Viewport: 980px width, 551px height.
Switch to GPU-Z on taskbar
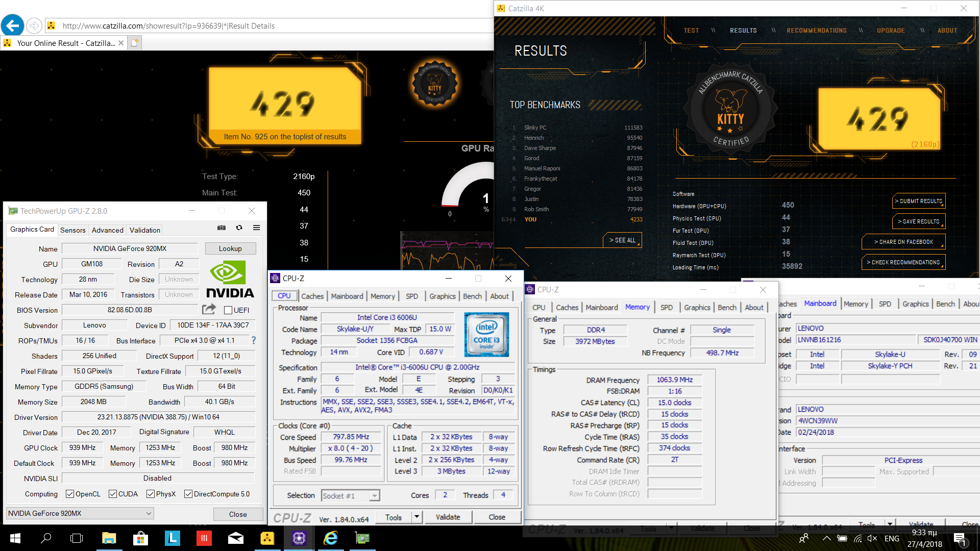pos(362,538)
